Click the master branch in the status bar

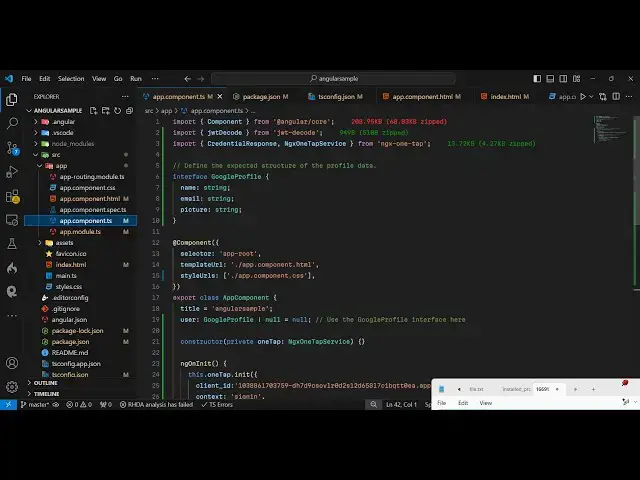[34, 404]
